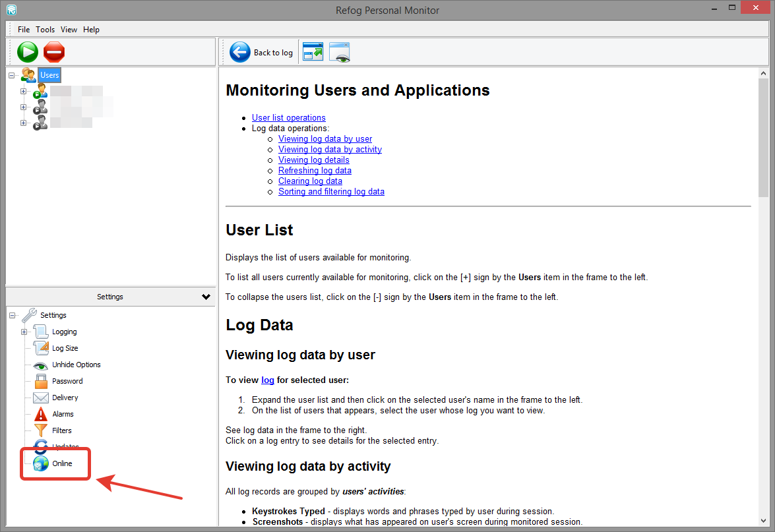Viewport: 775px width, 532px height.
Task: Select the Unhide Options label
Action: 76,365
